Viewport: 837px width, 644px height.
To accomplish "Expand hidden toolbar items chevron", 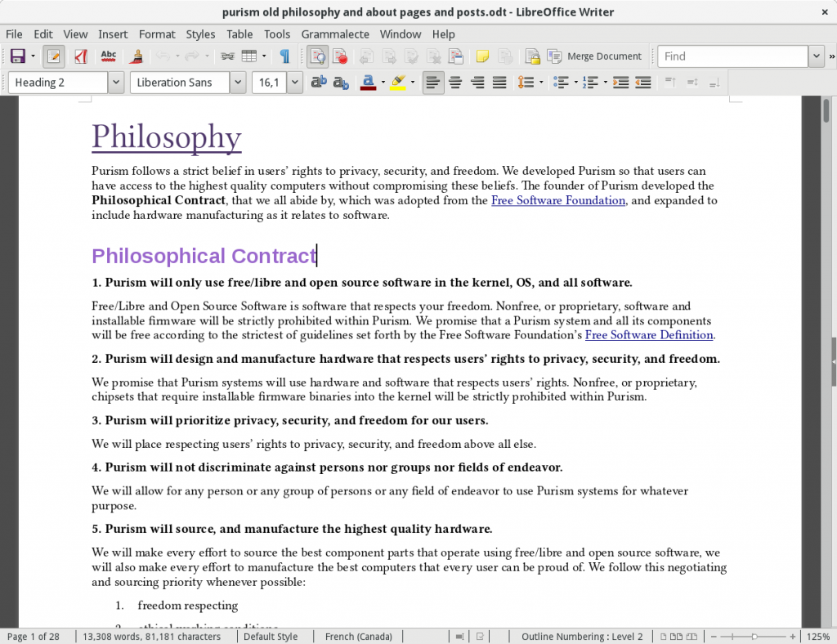I will [x=831, y=56].
